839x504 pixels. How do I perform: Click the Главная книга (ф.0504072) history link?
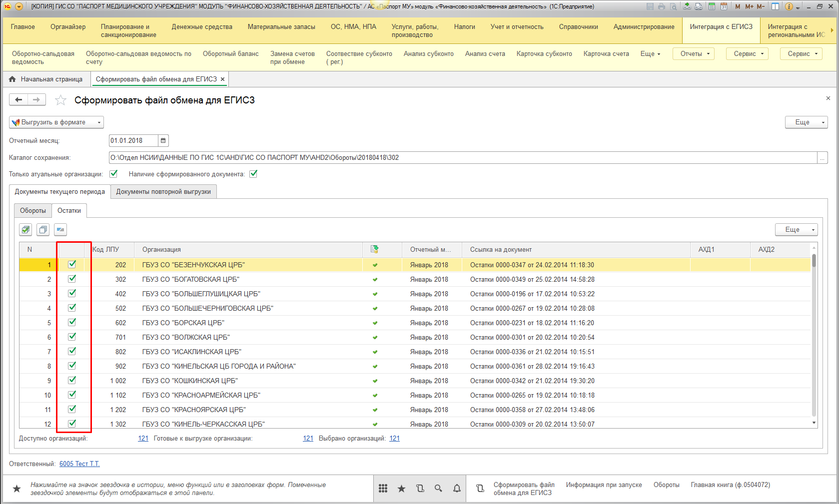pyautogui.click(x=730, y=485)
